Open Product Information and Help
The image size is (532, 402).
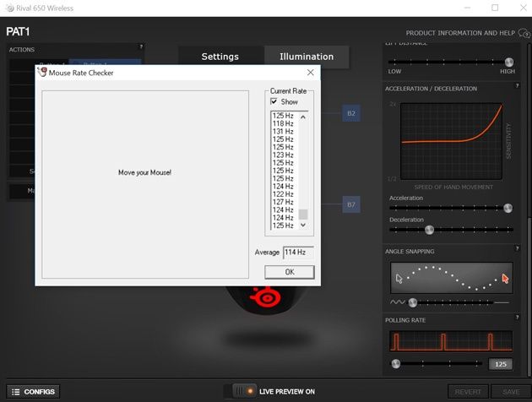pos(460,33)
